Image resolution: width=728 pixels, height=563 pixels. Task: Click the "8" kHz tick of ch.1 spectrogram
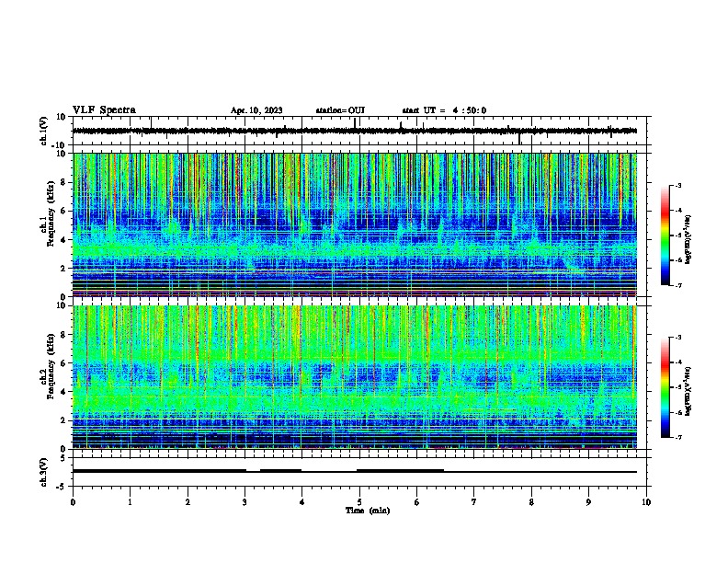(63, 182)
